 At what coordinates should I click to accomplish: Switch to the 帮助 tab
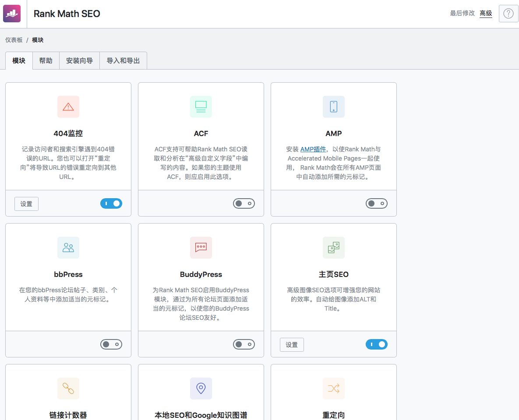[x=46, y=61]
